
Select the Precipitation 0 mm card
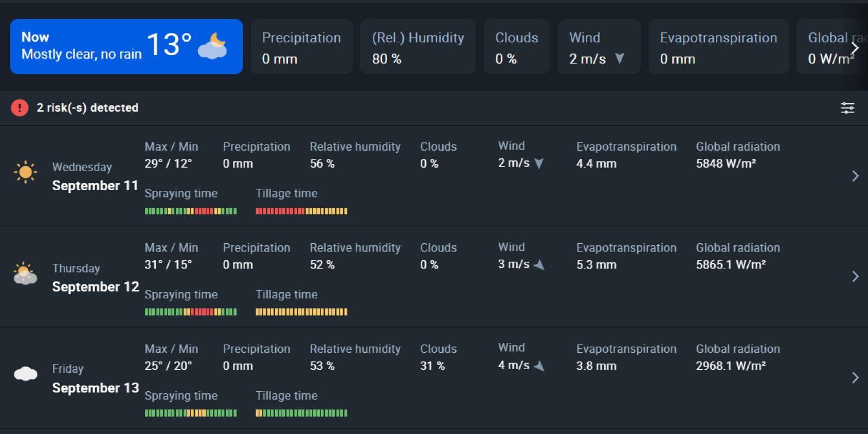click(x=302, y=47)
